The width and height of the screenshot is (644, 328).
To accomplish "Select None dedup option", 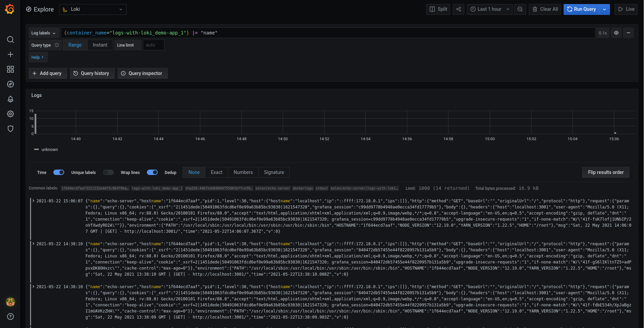I will [194, 172].
